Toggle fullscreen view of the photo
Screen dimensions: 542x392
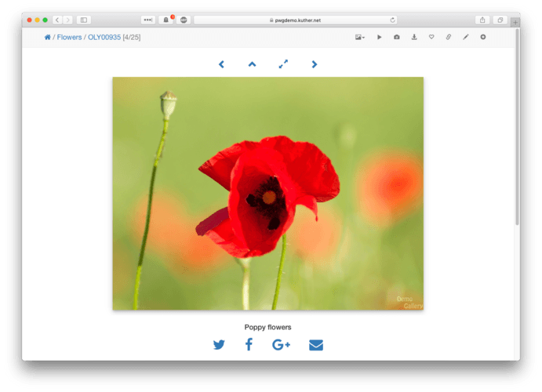click(283, 64)
